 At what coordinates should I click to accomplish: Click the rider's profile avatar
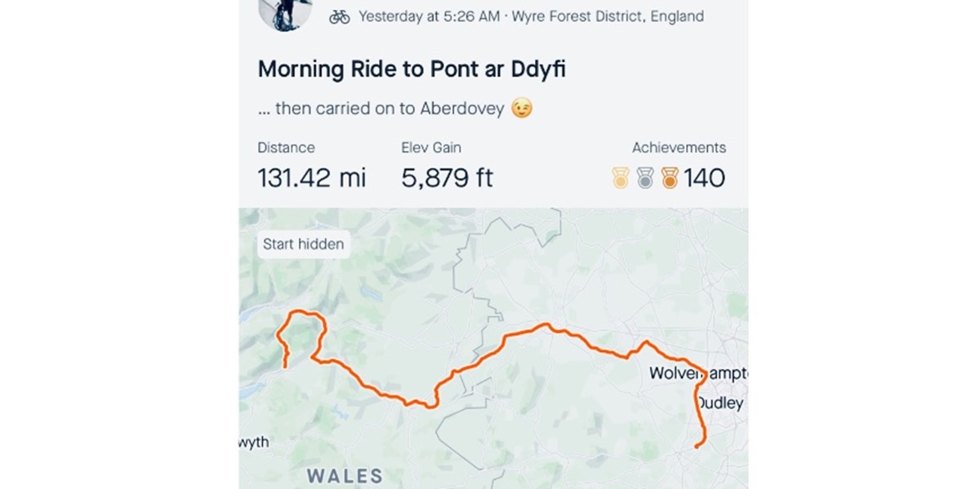(283, 11)
